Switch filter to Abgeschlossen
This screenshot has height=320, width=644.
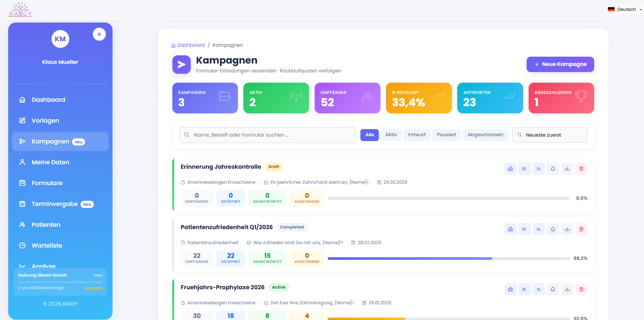click(x=485, y=135)
